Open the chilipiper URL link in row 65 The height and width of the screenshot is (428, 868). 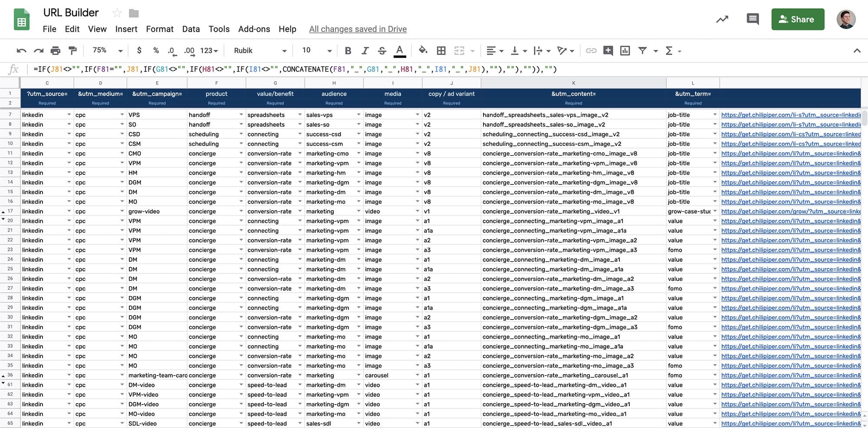coord(791,424)
